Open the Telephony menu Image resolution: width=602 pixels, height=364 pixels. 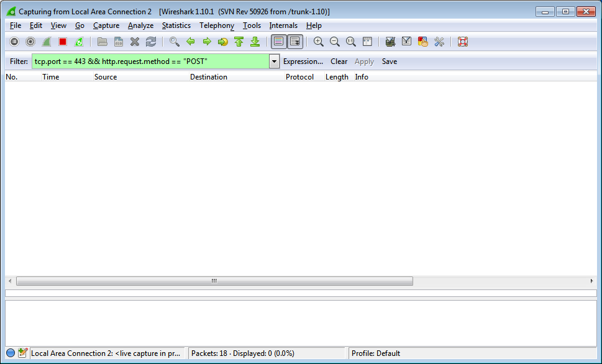coord(217,25)
